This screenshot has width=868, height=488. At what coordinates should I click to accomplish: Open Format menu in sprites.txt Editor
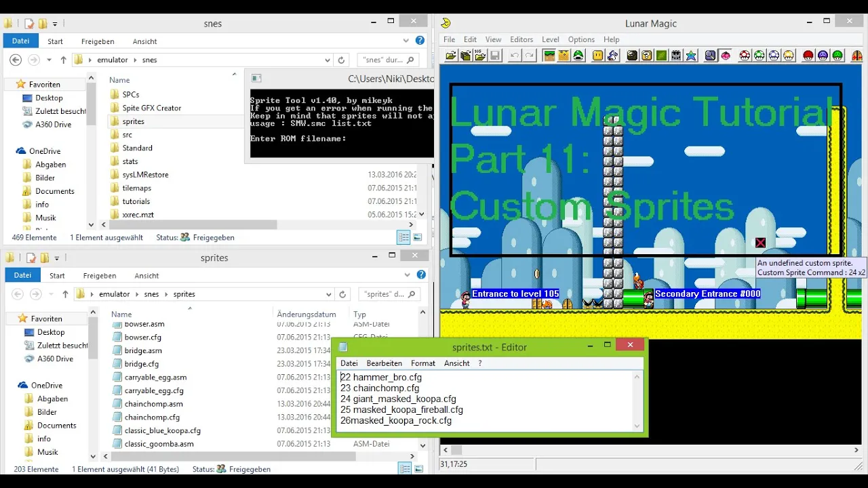pos(423,363)
